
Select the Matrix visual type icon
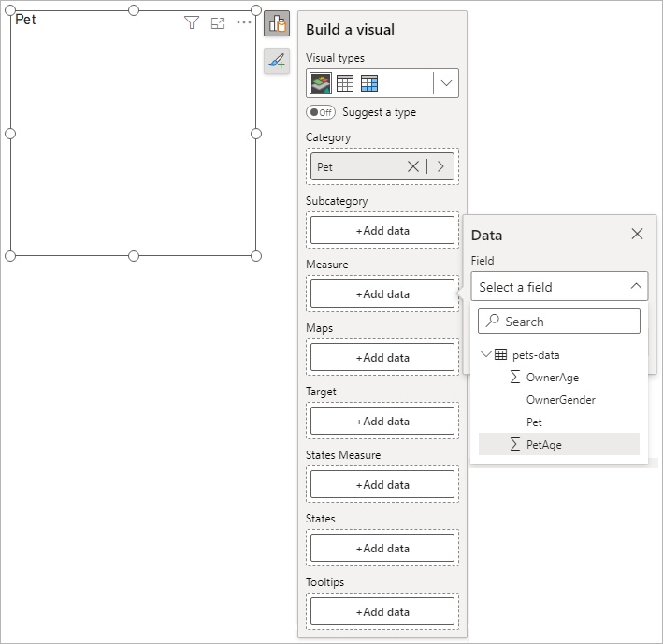tap(369, 83)
